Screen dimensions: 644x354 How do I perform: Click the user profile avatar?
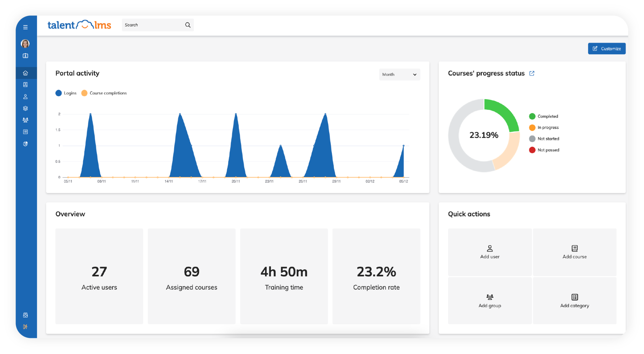point(25,44)
